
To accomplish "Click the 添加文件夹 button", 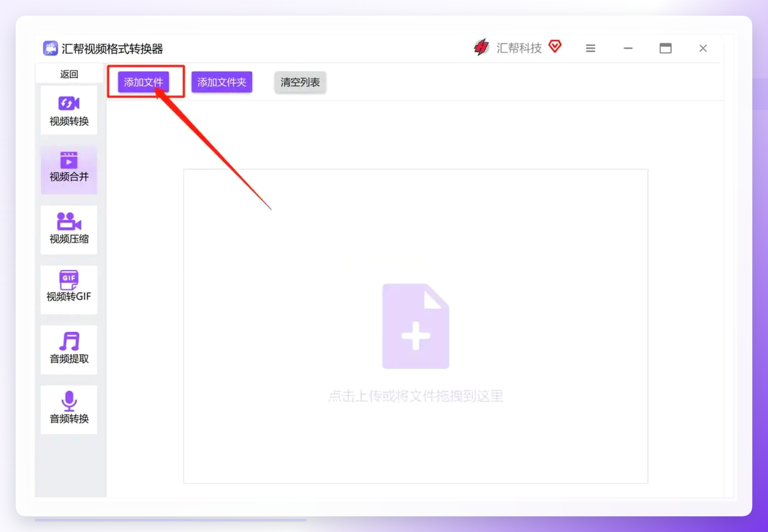I will 222,82.
